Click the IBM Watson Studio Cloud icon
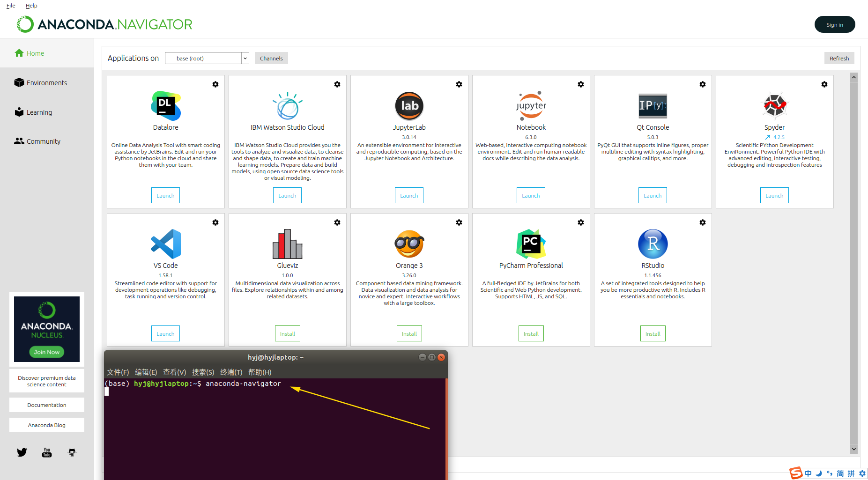The width and height of the screenshot is (868, 480). (288, 106)
